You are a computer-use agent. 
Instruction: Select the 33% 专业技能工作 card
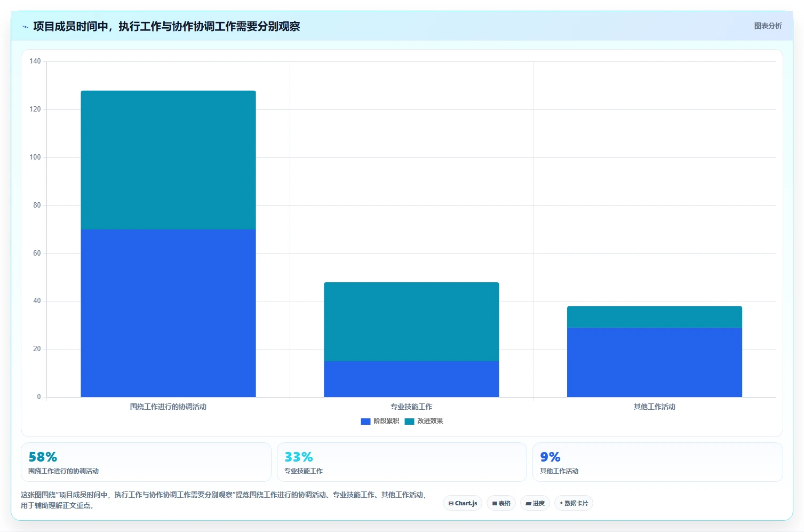pyautogui.click(x=402, y=462)
